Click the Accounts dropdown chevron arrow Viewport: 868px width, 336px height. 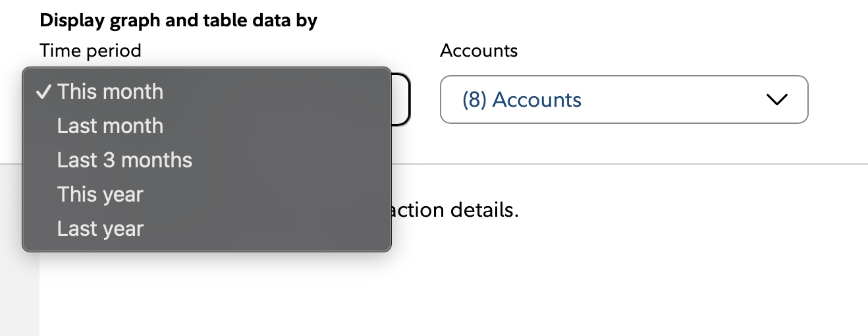(x=777, y=100)
